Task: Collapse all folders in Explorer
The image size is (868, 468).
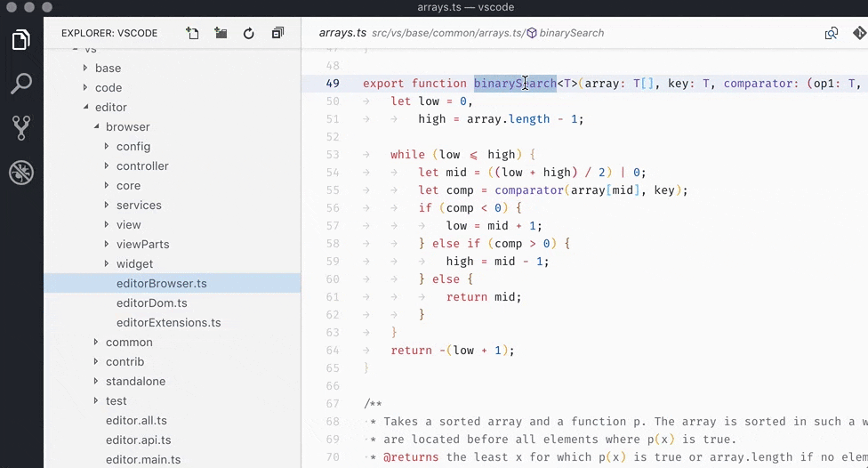Action: tap(277, 33)
